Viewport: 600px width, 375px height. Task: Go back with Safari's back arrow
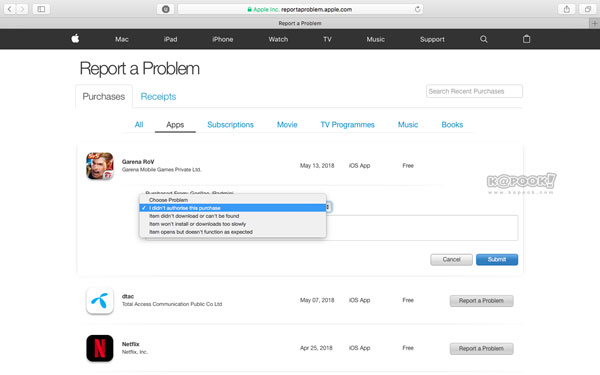10,9
